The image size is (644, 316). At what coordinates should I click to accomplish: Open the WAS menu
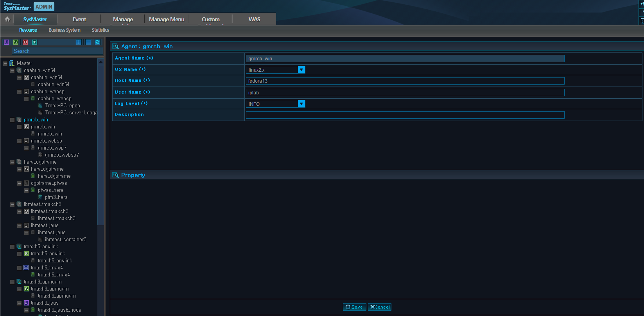[255, 19]
